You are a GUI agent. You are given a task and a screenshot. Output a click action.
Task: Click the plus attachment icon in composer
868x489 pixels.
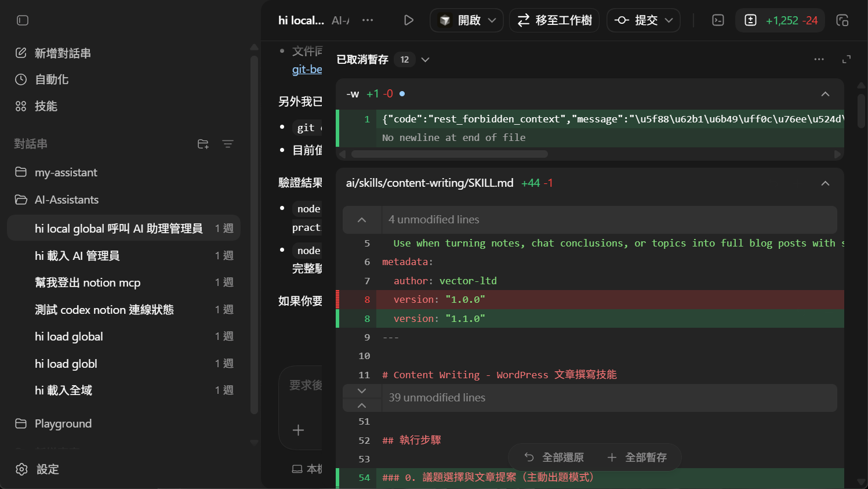tap(298, 430)
